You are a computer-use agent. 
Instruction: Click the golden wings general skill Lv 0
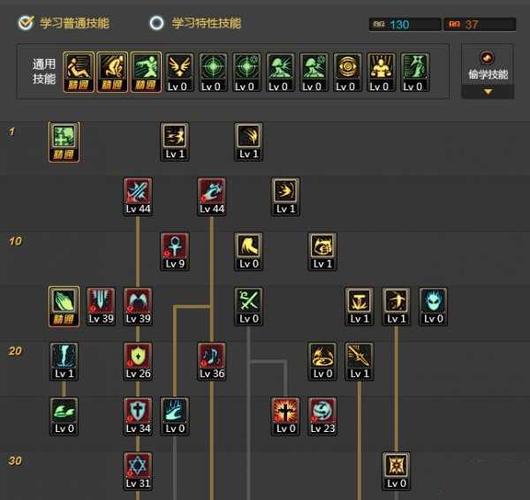(x=179, y=72)
